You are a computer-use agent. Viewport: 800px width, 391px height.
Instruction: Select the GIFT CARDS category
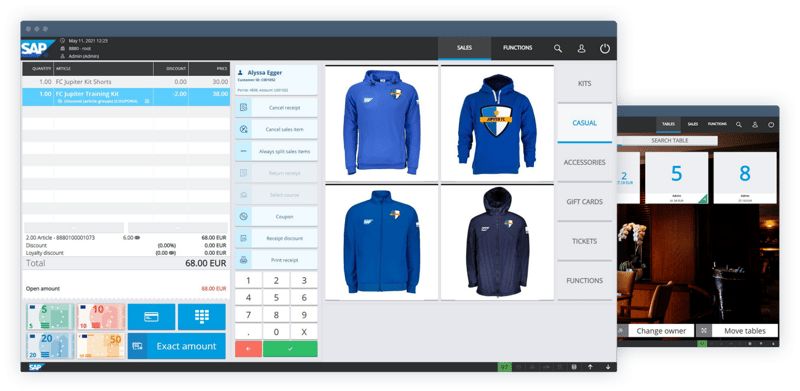pyautogui.click(x=584, y=202)
